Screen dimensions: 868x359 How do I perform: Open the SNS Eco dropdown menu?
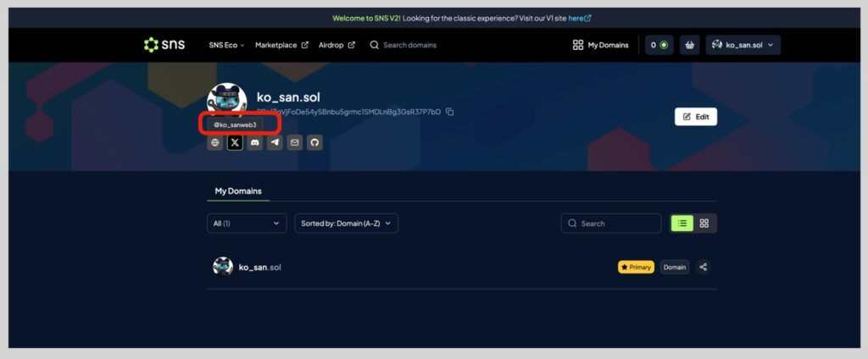[x=226, y=46]
